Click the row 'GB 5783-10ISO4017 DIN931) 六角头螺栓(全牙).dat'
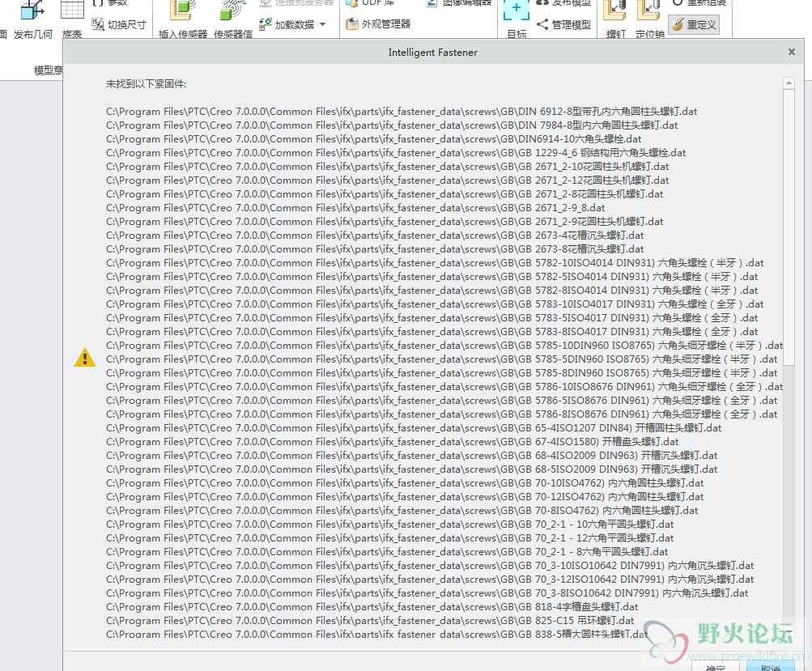 click(435, 304)
